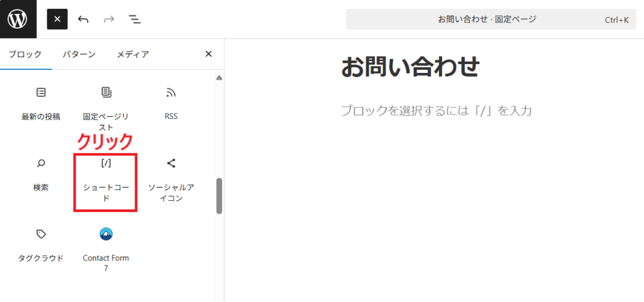Insert the 最新の投稿 block

41,104
